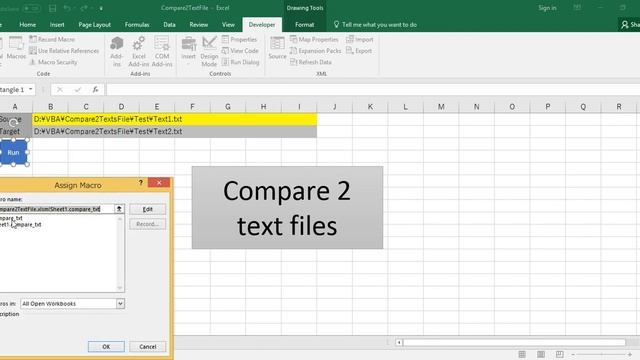Click Run Dialog
640x360 pixels.
240,62
